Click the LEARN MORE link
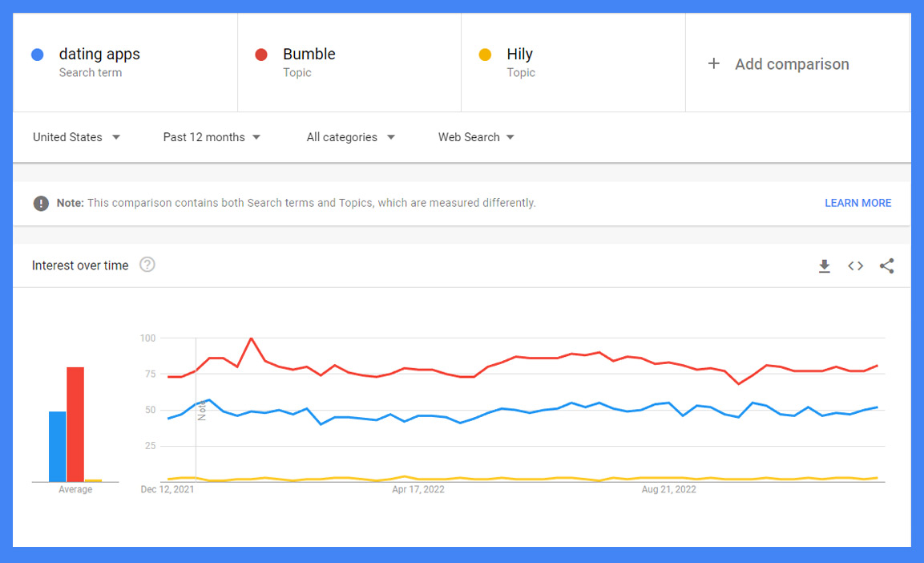The width and height of the screenshot is (924, 563). tap(857, 203)
